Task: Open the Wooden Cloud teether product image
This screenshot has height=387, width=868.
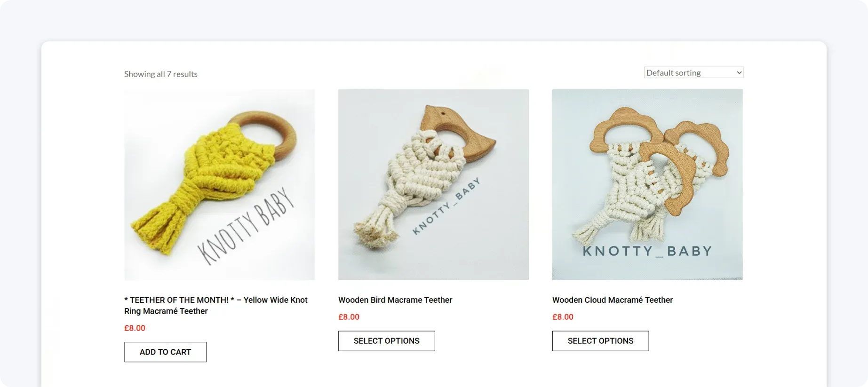Action: pyautogui.click(x=647, y=185)
